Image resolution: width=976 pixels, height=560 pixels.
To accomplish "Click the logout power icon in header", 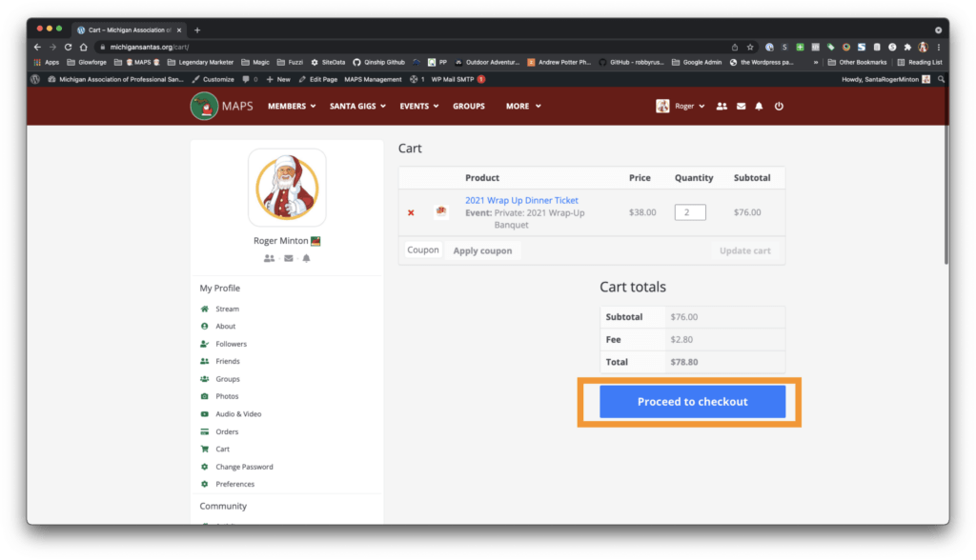I will tap(779, 107).
